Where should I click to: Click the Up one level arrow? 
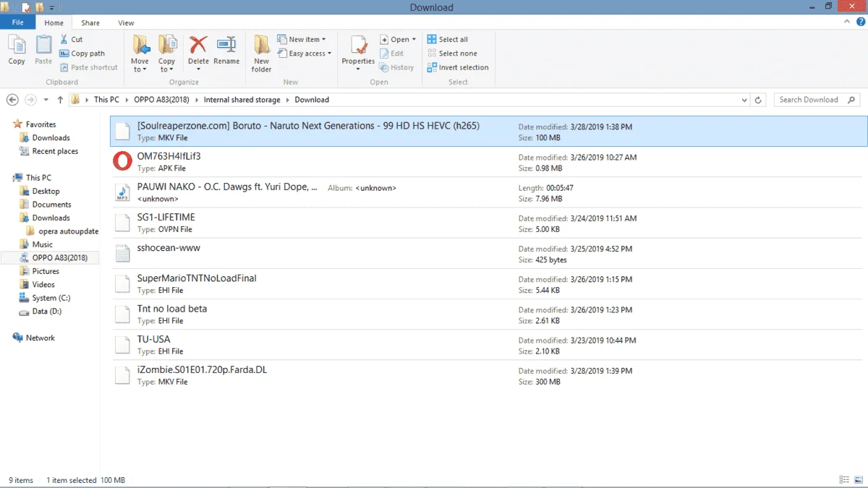click(60, 100)
